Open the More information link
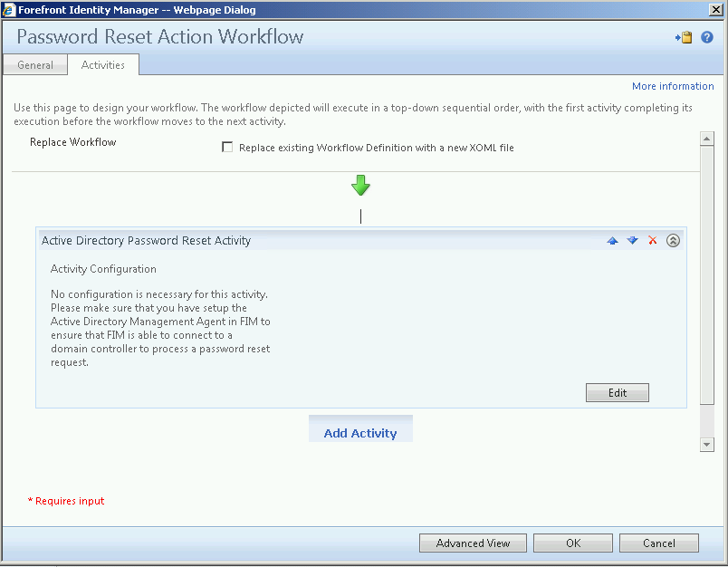Screen dimensions: 728x567 point(673,86)
